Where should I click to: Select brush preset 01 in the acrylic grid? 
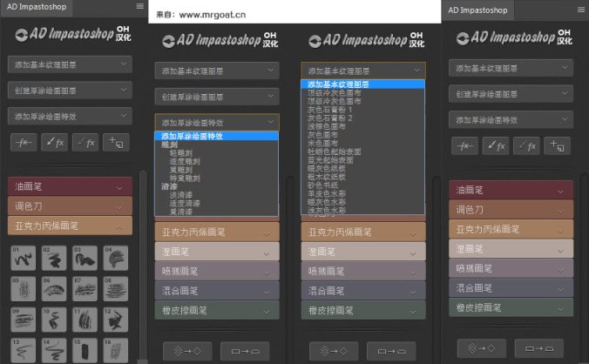23,258
